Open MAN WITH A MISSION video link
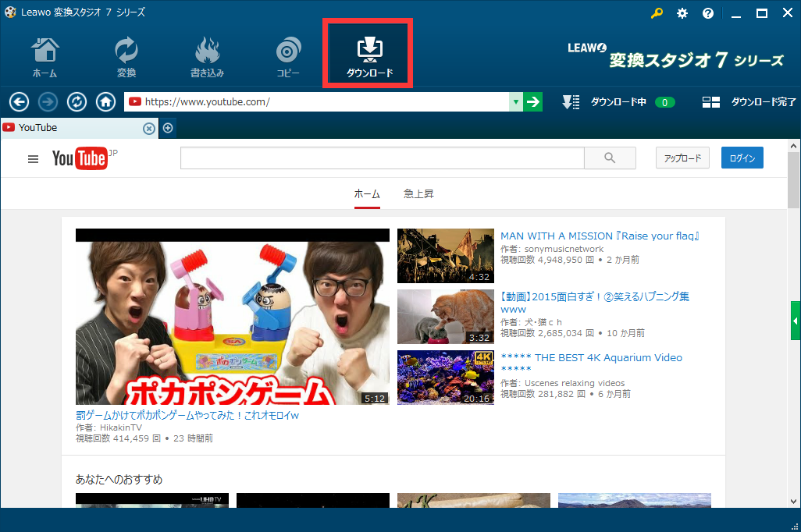This screenshot has height=532, width=801. click(599, 236)
